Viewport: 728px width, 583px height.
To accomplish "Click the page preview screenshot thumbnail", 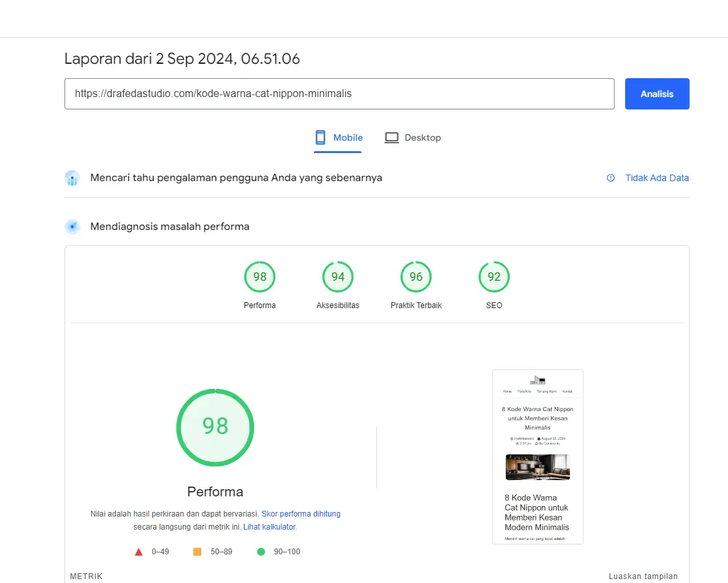I will point(538,456).
